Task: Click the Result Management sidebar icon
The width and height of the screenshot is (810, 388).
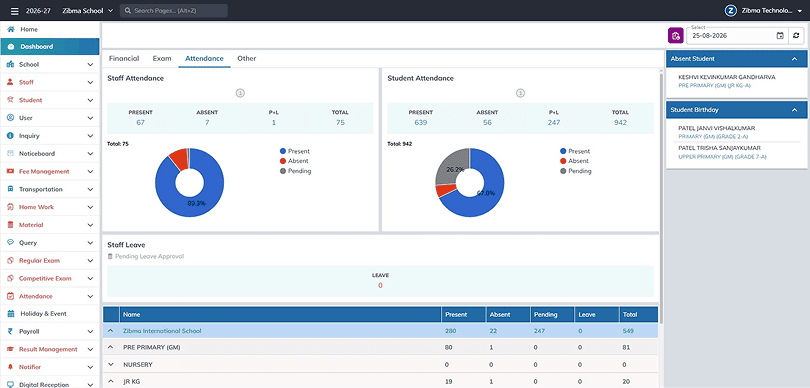Action: [x=10, y=349]
